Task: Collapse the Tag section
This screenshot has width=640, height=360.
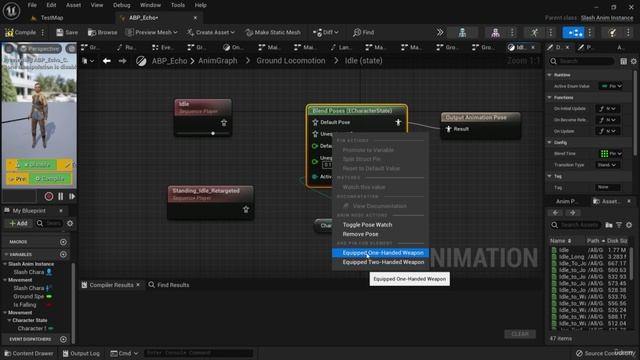Action: pyautogui.click(x=549, y=176)
